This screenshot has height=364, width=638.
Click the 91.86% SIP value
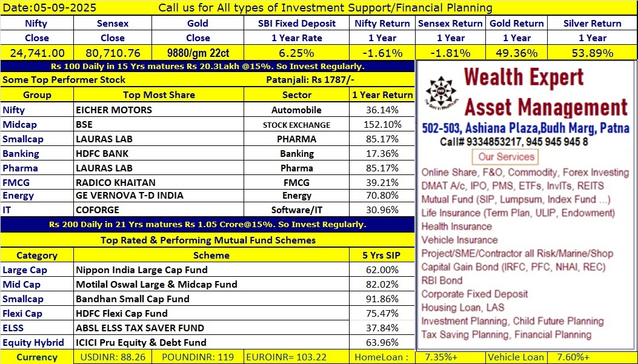(382, 299)
